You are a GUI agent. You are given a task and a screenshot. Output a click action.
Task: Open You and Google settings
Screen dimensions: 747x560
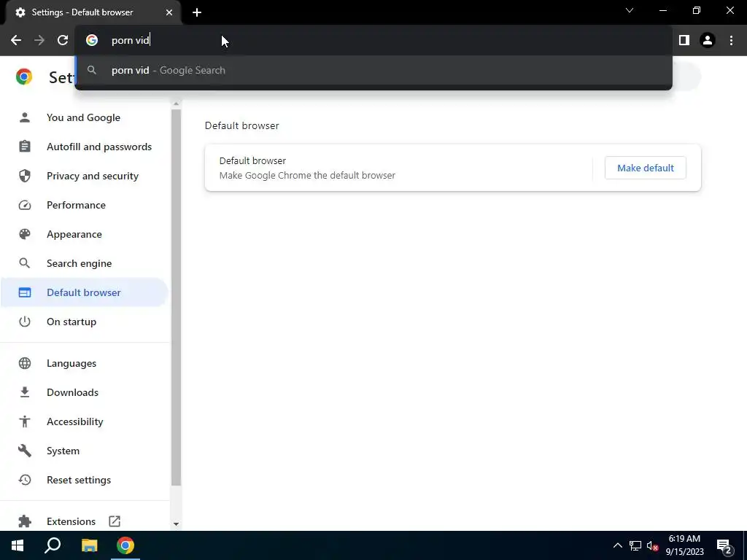click(83, 117)
